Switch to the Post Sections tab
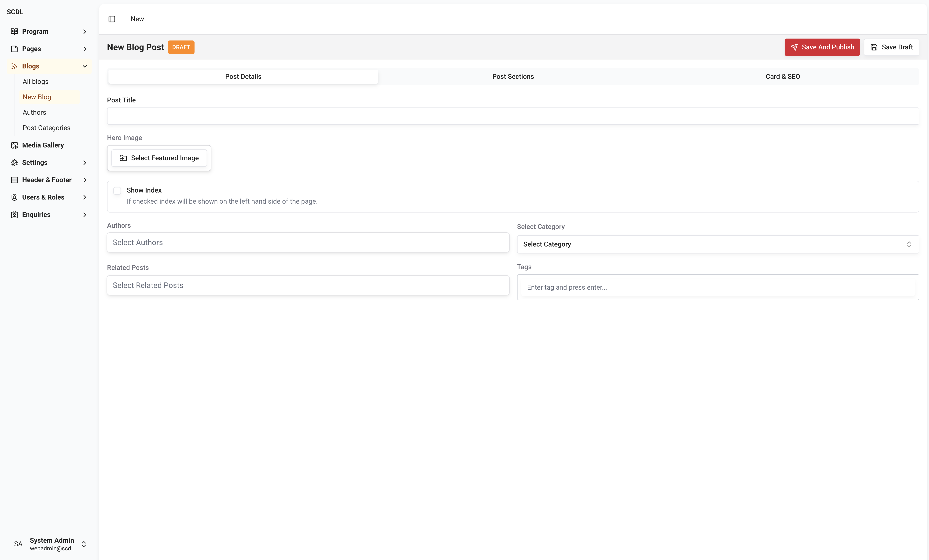 pos(513,76)
